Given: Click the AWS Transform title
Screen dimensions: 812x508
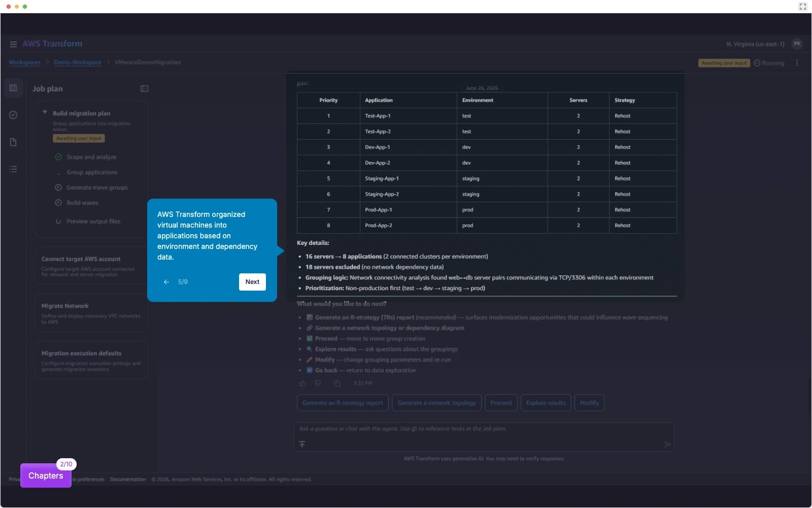Looking at the screenshot, I should click(x=52, y=44).
